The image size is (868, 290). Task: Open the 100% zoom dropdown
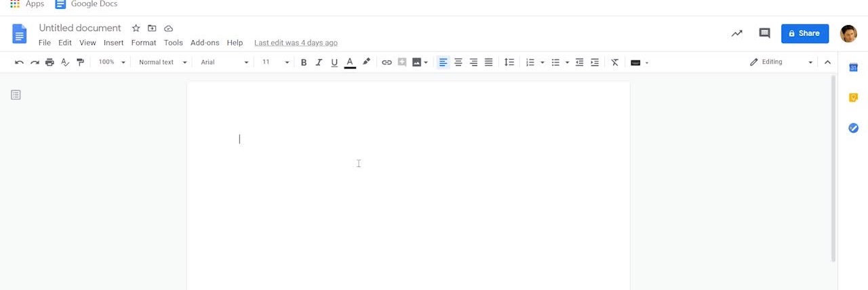pos(112,62)
